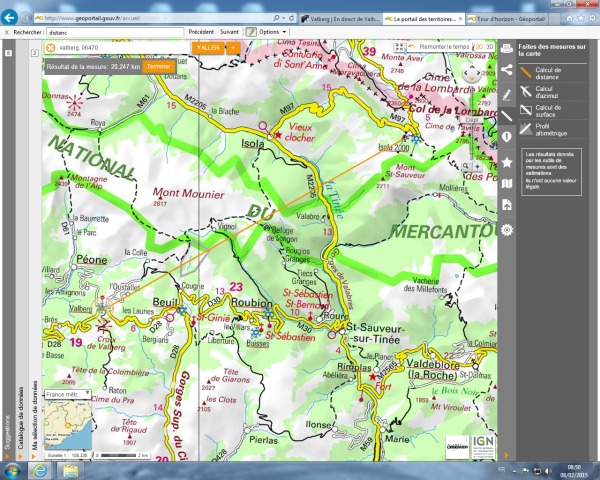
Task: Click the browser home icon
Action: point(569,18)
